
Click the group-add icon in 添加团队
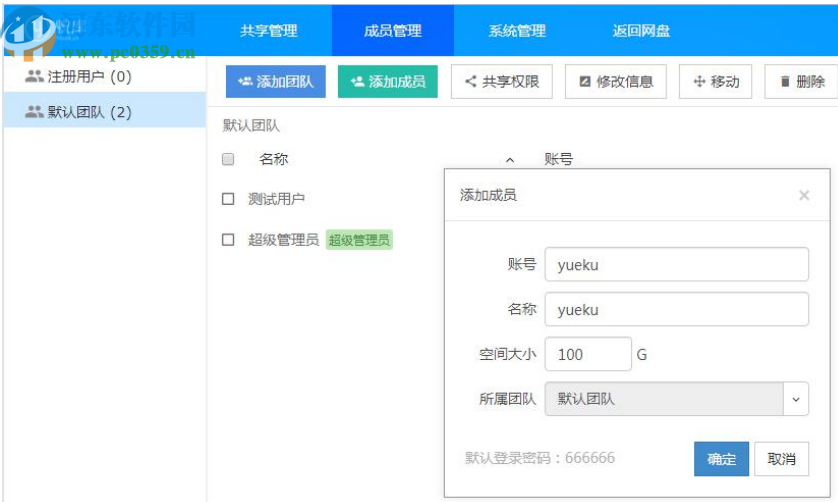point(245,81)
